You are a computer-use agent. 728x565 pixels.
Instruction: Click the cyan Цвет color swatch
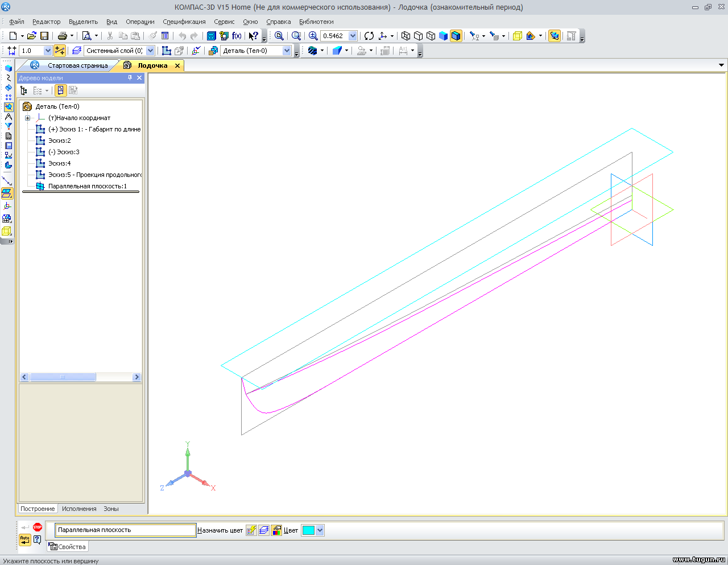308,530
